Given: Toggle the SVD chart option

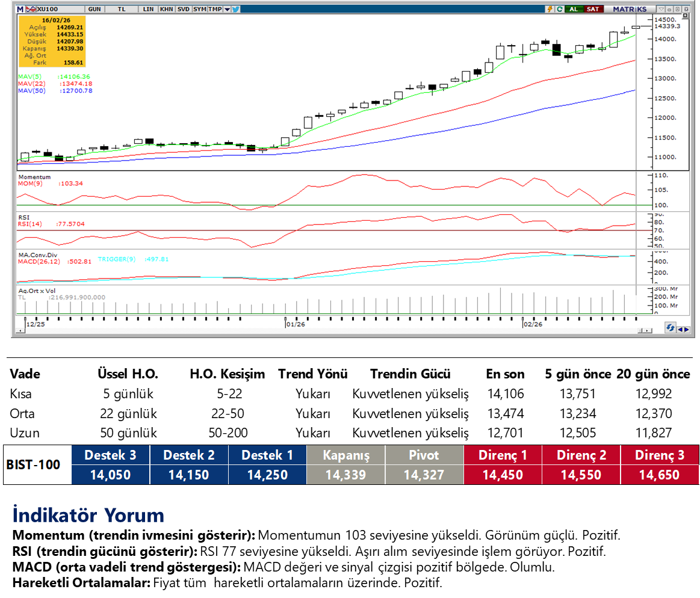Looking at the screenshot, I should (x=182, y=9).
